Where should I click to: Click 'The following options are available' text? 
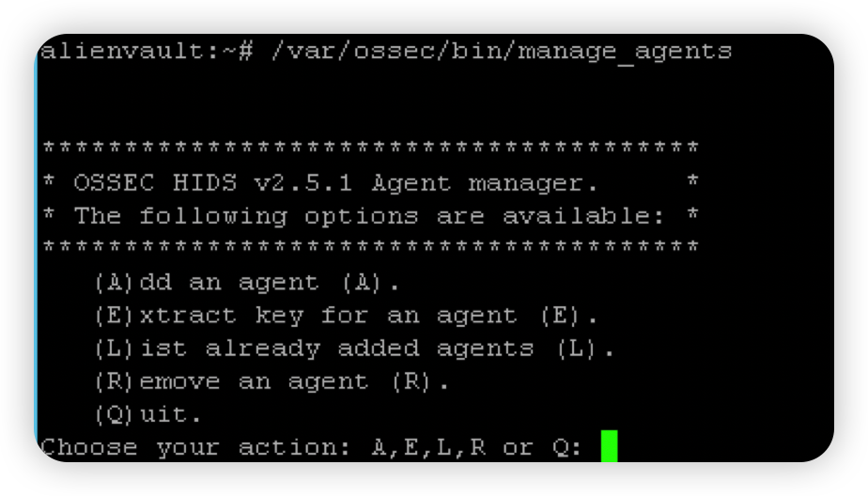(368, 216)
